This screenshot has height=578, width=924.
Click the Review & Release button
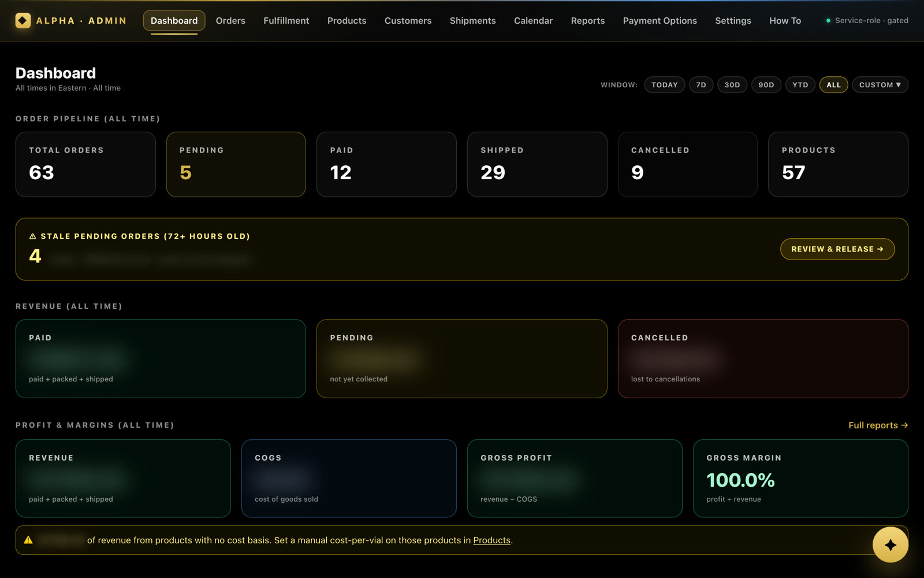[x=837, y=249]
